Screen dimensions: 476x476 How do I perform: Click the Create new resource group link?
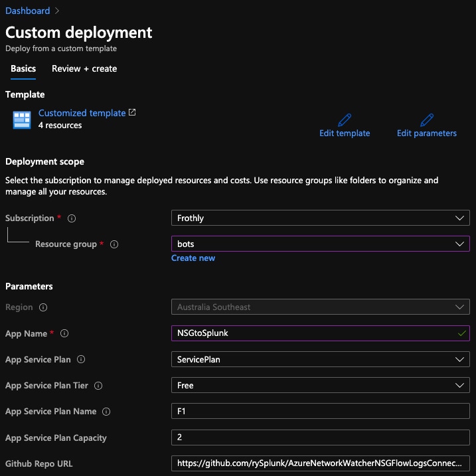[x=193, y=258]
